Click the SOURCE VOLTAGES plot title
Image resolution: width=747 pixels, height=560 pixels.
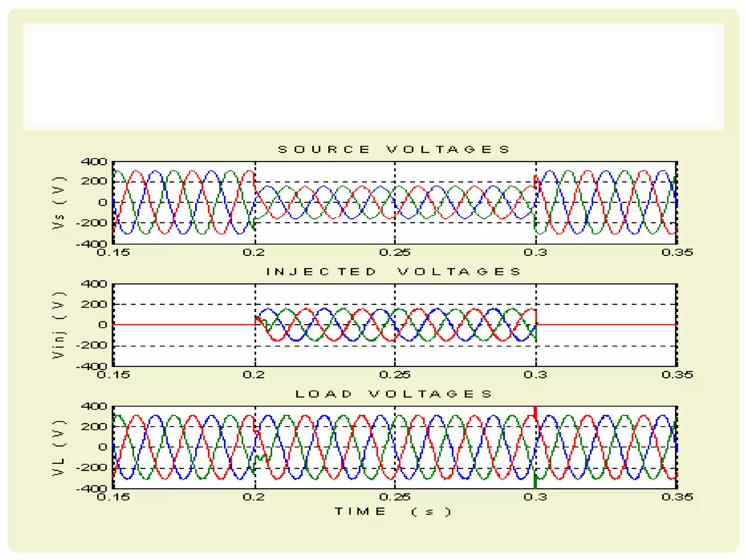394,149
